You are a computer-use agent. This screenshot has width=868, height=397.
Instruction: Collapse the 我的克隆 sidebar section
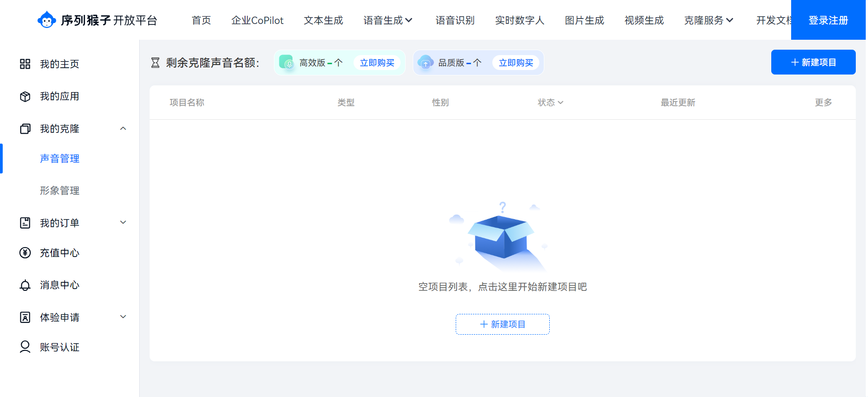[123, 129]
